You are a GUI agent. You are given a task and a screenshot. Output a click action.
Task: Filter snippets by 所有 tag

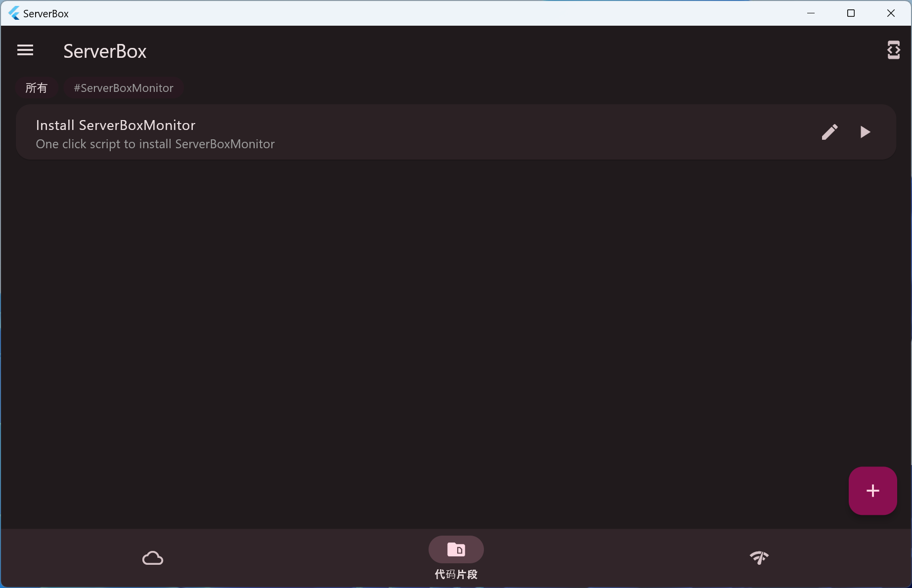click(x=37, y=88)
